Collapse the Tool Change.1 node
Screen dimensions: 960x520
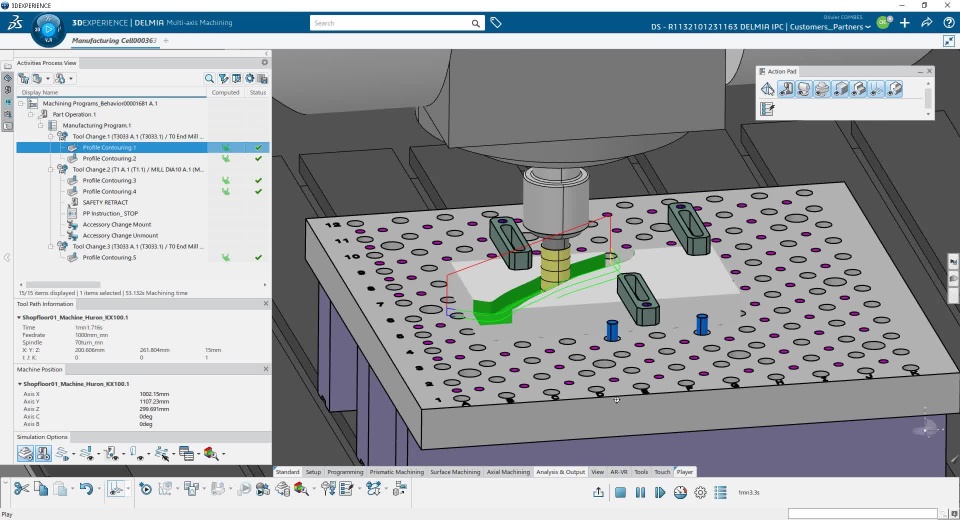coord(51,137)
